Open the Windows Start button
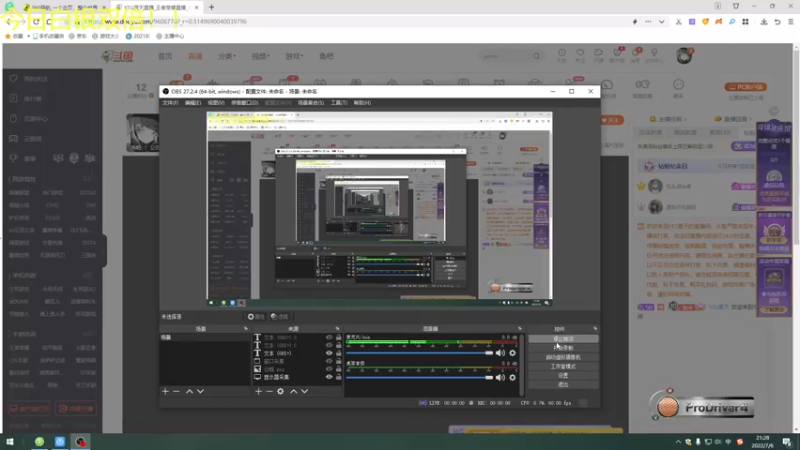This screenshot has height=450, width=800. click(x=10, y=442)
